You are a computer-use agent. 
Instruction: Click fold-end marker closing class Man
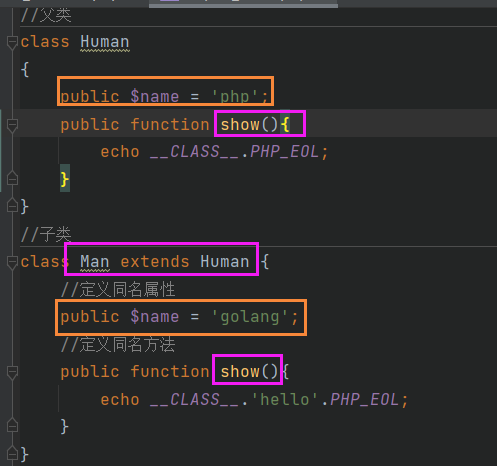tap(12, 453)
